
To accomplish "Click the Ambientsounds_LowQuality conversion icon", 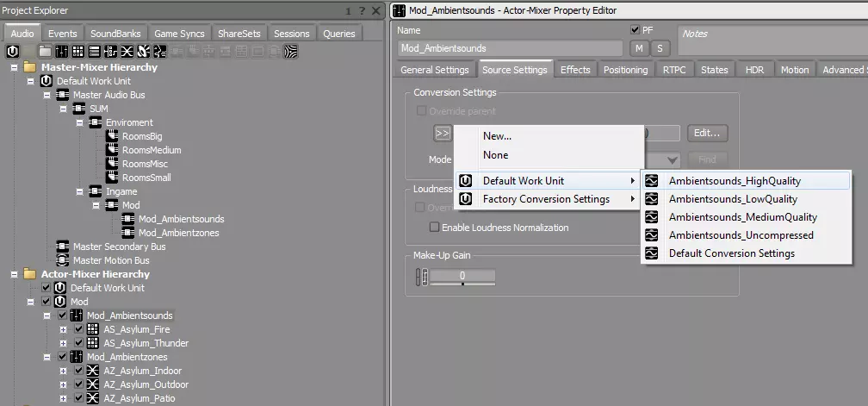I will [x=652, y=199].
